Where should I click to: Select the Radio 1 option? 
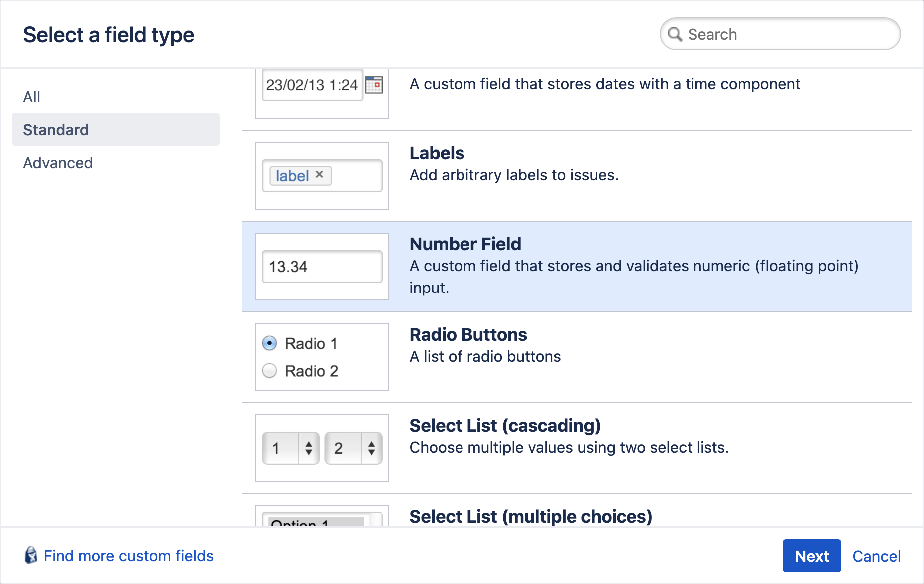pos(270,343)
